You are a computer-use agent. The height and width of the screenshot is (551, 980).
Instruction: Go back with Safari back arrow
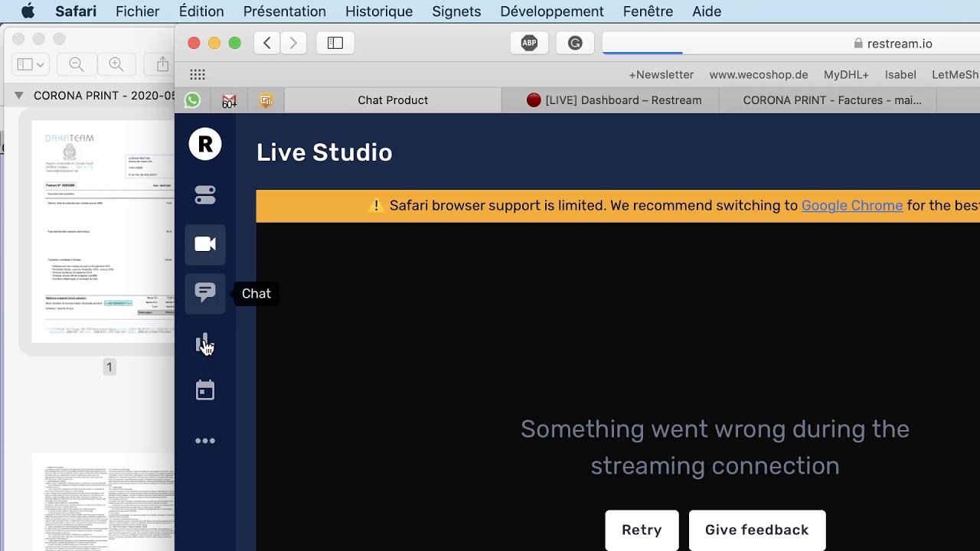266,43
